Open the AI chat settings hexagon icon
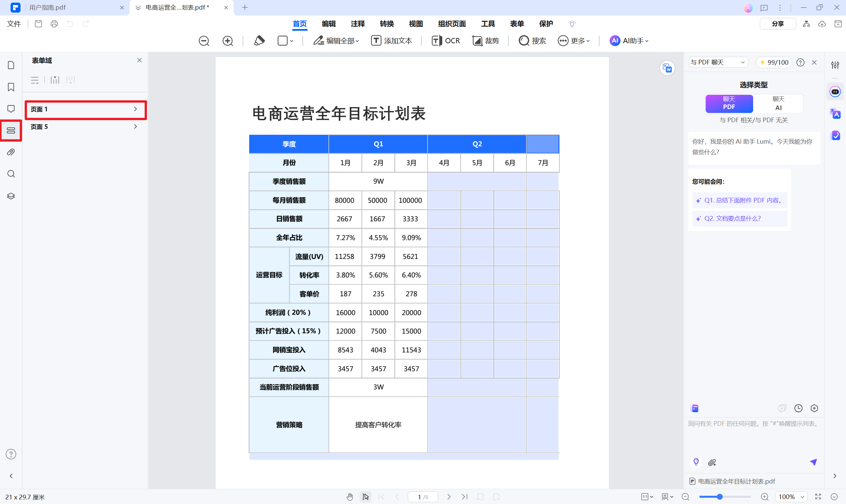The image size is (846, 504). point(814,408)
